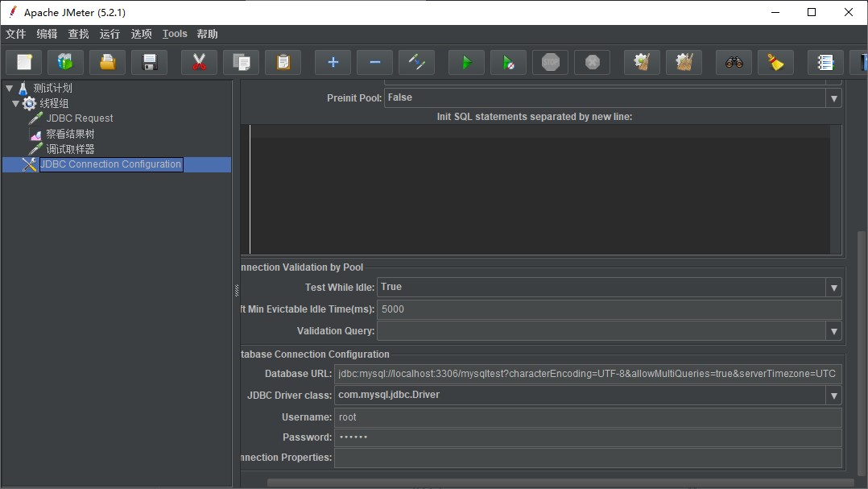This screenshot has height=489, width=868.
Task: Select the 线程组 thread group item
Action: [x=54, y=104]
